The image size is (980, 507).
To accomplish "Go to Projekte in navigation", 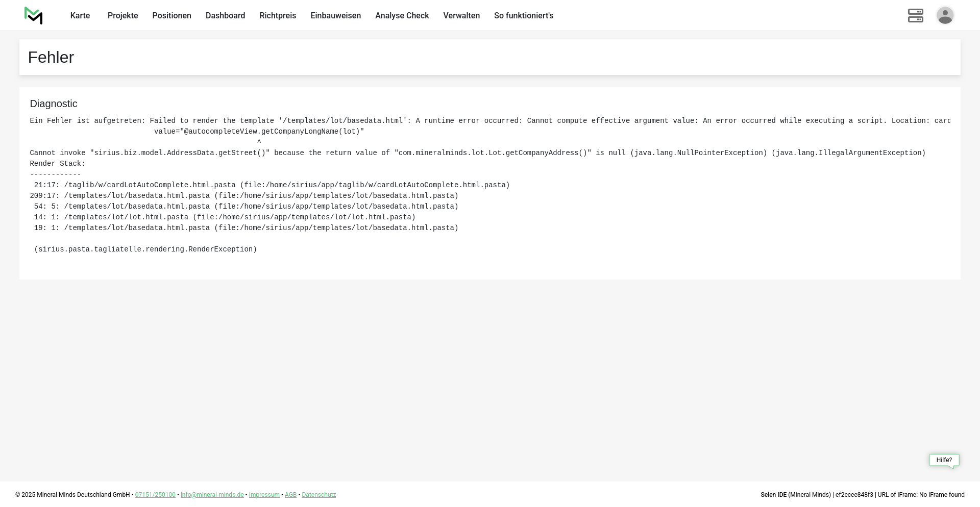I will tap(122, 16).
